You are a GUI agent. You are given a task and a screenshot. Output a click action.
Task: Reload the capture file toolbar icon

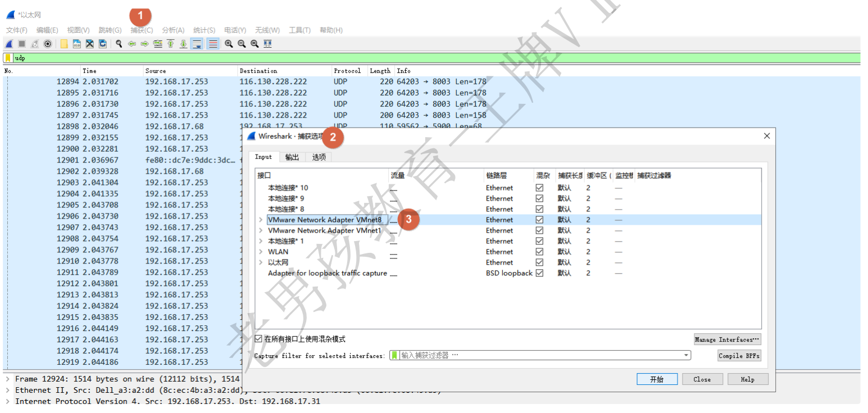103,44
